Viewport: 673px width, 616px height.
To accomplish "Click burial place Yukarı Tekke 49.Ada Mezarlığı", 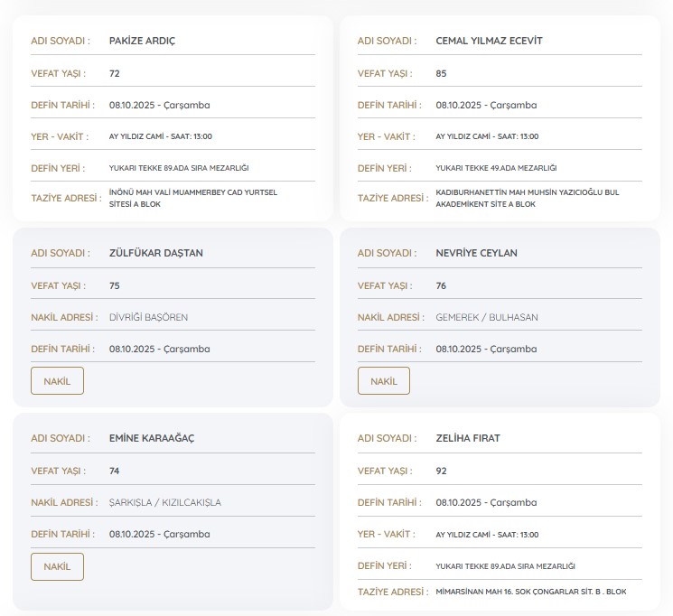I will pyautogui.click(x=496, y=168).
